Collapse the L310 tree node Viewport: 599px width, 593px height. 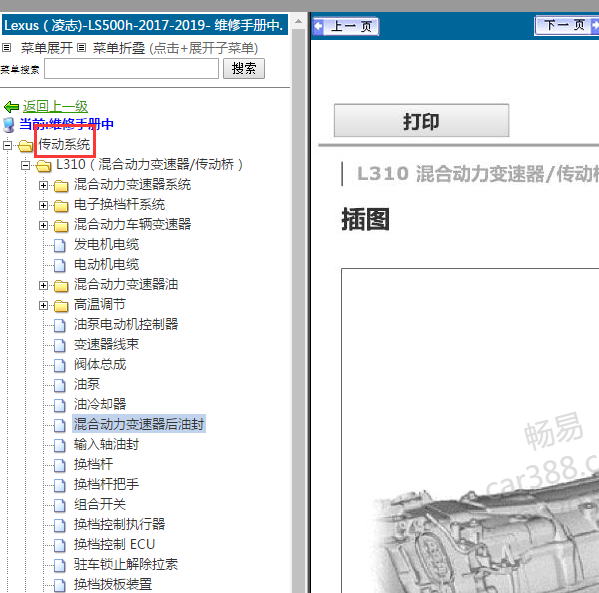tap(25, 165)
